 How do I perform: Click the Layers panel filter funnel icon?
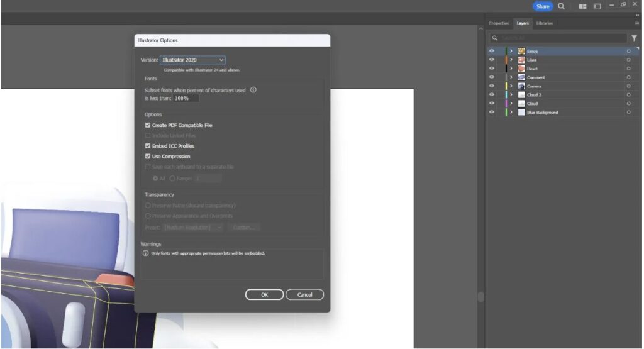tap(634, 38)
